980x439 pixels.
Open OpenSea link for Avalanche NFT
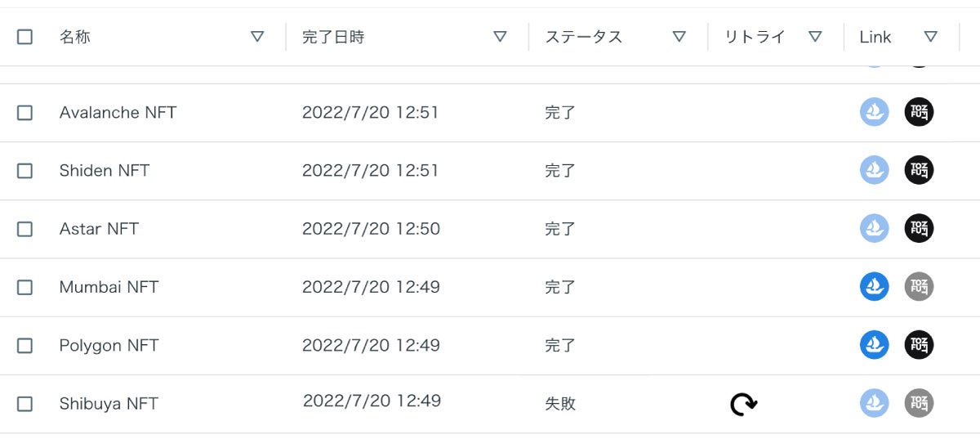tap(874, 112)
